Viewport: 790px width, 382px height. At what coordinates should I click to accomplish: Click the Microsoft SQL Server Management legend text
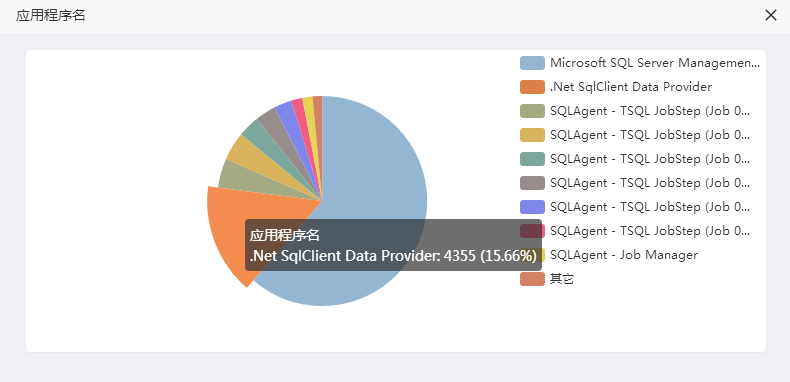click(x=654, y=63)
